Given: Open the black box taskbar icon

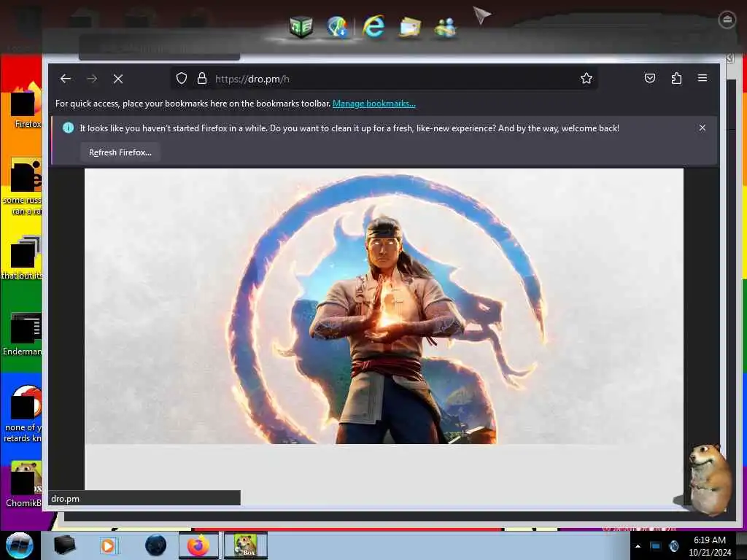Looking at the screenshot, I should pos(64,545).
